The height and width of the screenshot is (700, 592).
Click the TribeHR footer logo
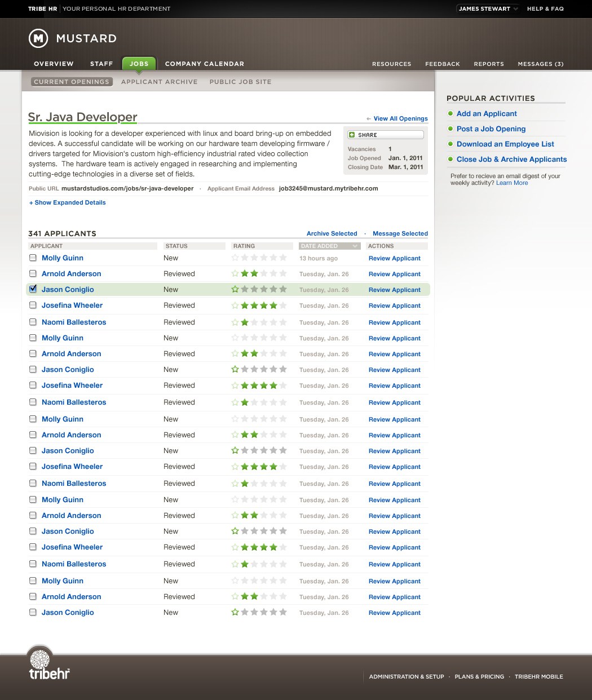48,665
